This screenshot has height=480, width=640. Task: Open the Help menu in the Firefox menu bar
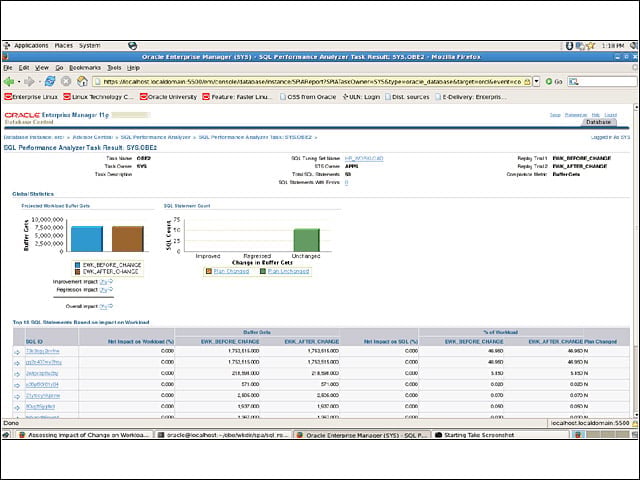[x=133, y=68]
